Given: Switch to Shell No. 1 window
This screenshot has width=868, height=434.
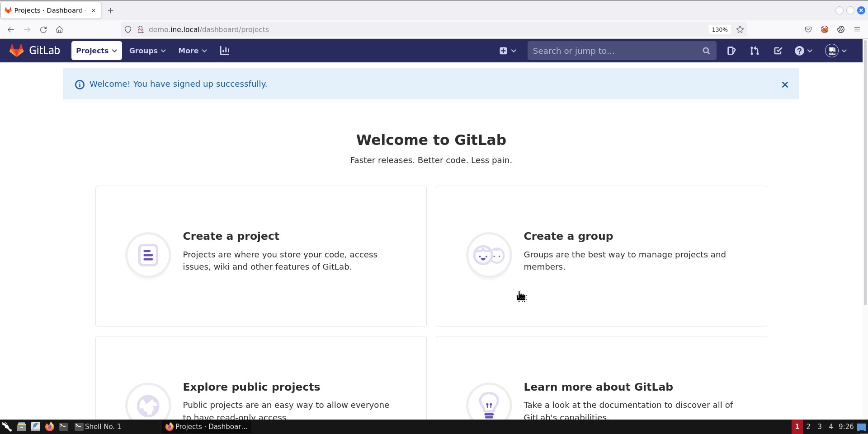Looking at the screenshot, I should pyautogui.click(x=98, y=427).
